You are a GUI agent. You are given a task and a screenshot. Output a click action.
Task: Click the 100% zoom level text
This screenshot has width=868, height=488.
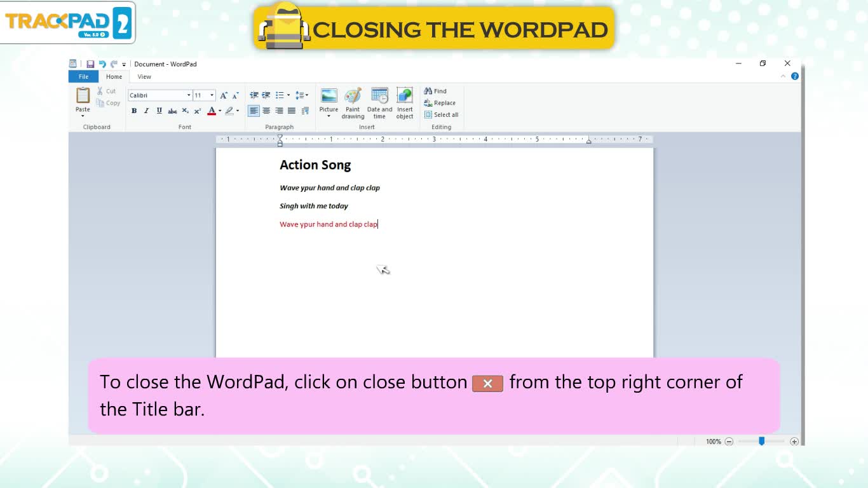(x=713, y=442)
